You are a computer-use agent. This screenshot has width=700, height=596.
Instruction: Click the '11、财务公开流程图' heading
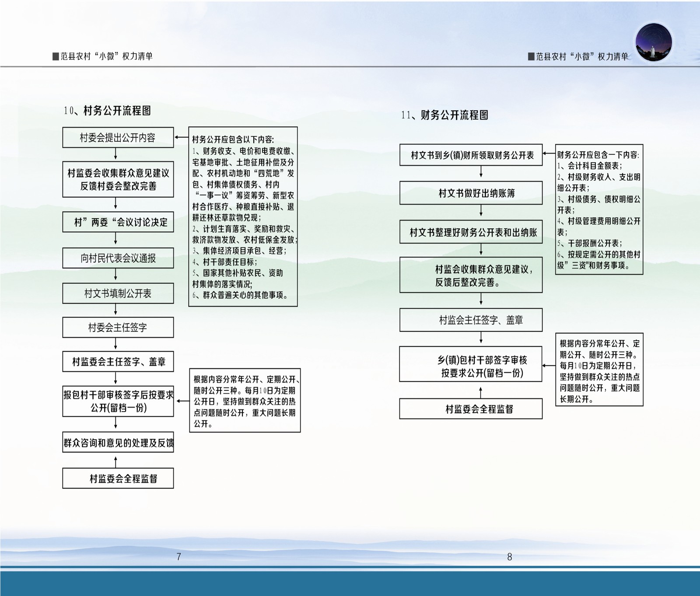(444, 115)
